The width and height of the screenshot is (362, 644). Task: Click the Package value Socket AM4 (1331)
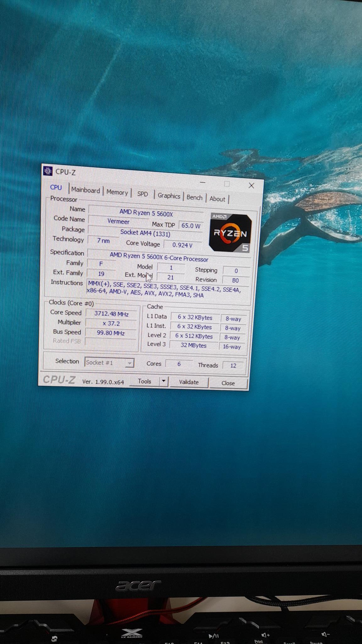tap(145, 233)
